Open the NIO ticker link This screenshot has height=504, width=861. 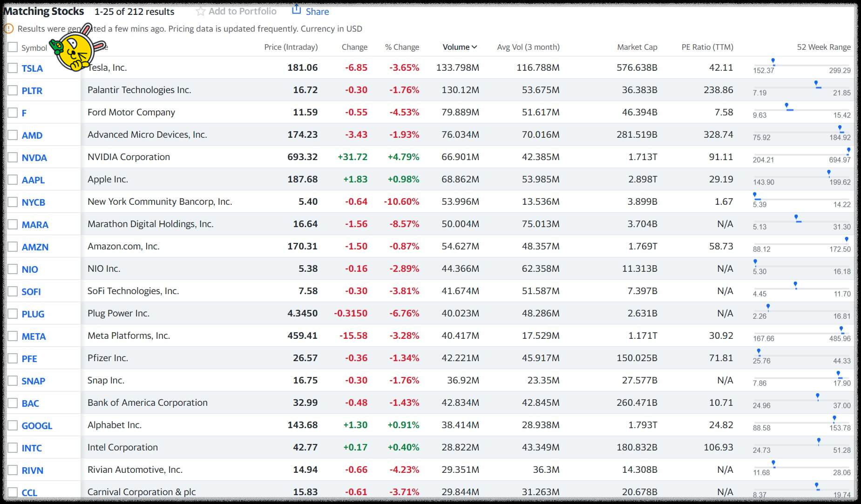coord(30,269)
